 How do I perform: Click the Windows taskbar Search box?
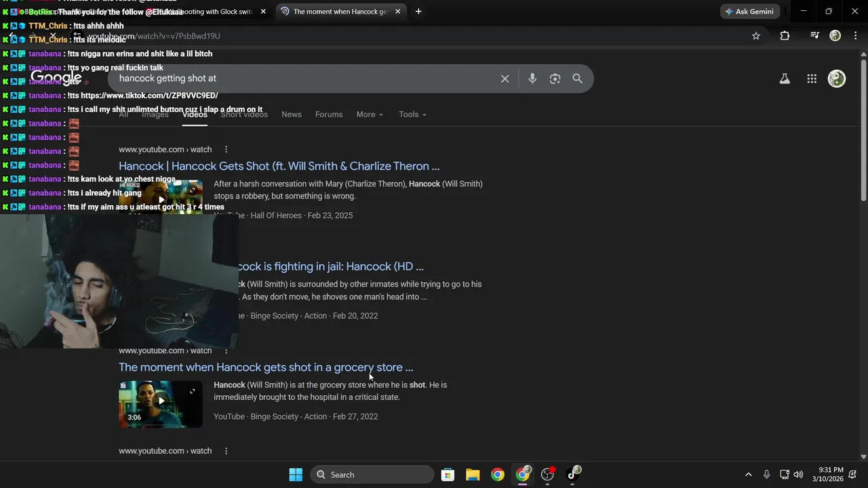(372, 474)
